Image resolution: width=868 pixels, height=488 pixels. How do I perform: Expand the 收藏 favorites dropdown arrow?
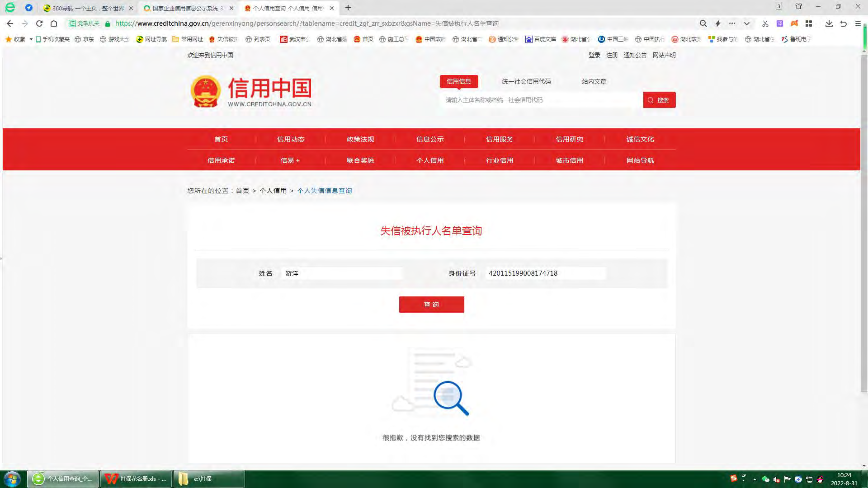31,39
